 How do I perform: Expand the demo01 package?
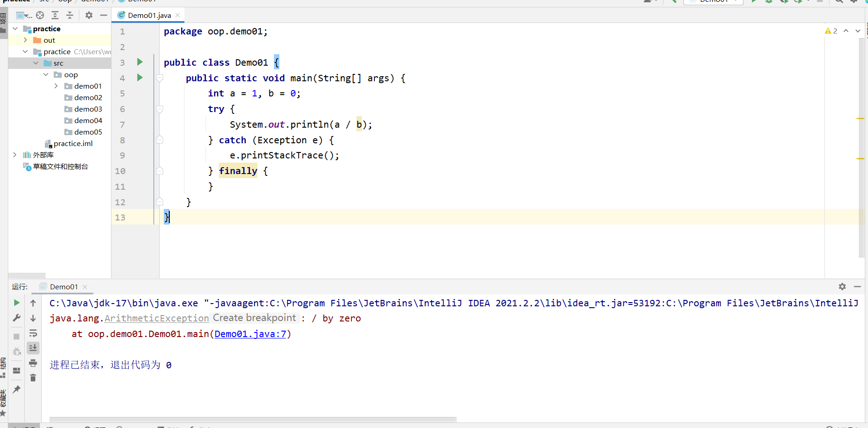pos(56,86)
